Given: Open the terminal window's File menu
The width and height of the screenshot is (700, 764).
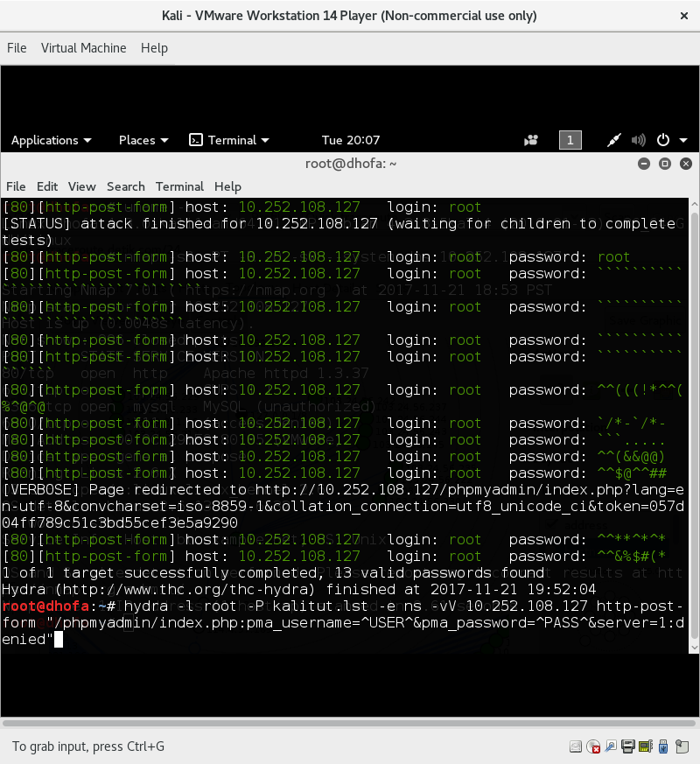Looking at the screenshot, I should click(16, 186).
